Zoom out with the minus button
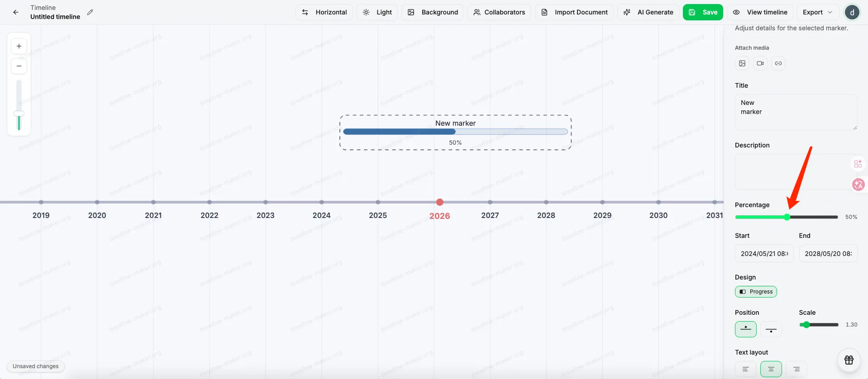This screenshot has height=379, width=868. (19, 66)
